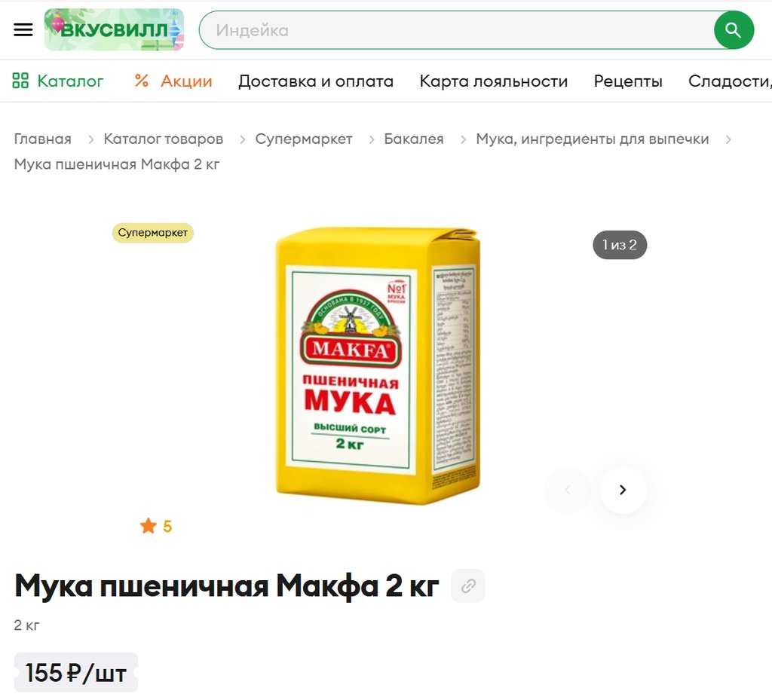
Task: Click the Супермаркет yellow badge
Action: [152, 233]
